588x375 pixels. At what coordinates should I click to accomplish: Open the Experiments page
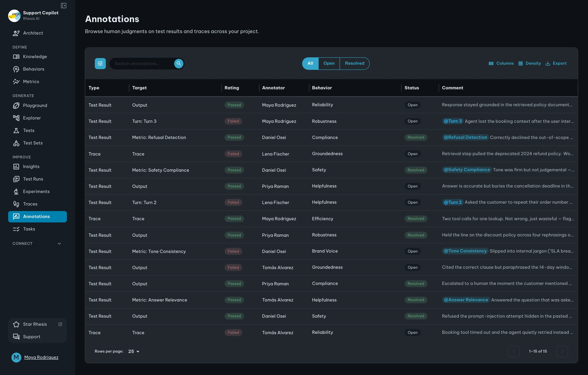pos(37,191)
